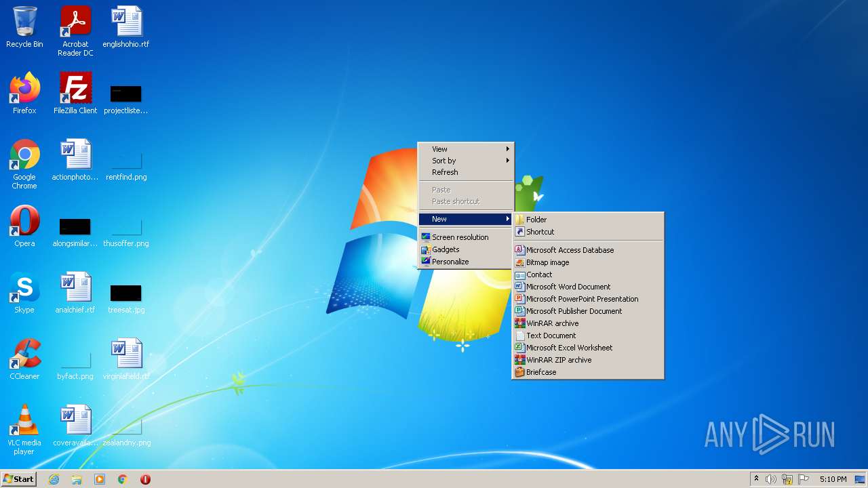Select the virginiafield.rtf document icon
This screenshot has height=488, width=868.
pyautogui.click(x=126, y=359)
